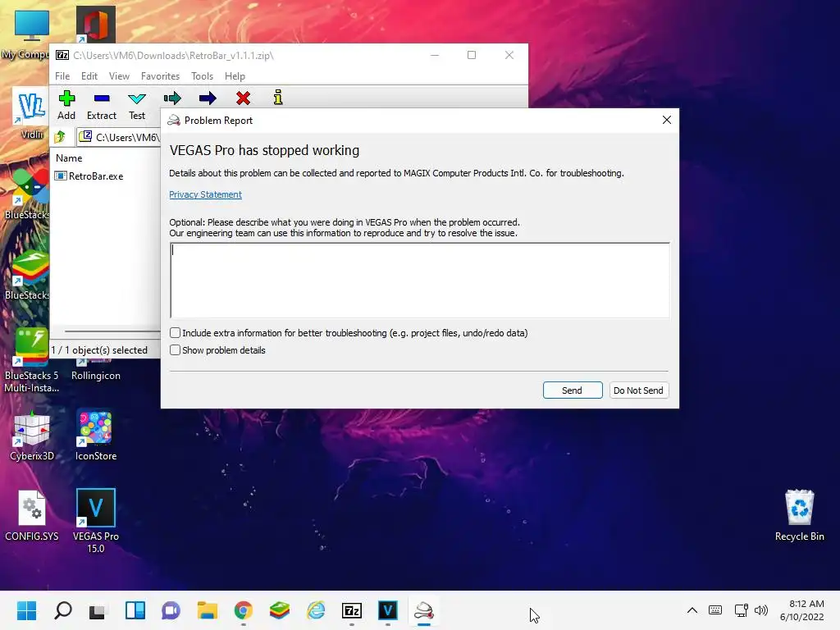The width and height of the screenshot is (840, 630).
Task: Click the Do Not Send button
Action: point(638,390)
